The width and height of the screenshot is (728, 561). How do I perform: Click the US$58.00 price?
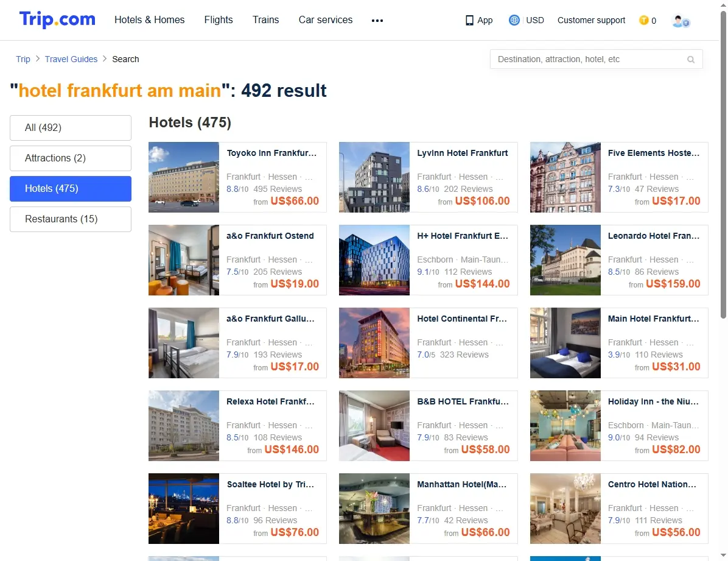485,450
